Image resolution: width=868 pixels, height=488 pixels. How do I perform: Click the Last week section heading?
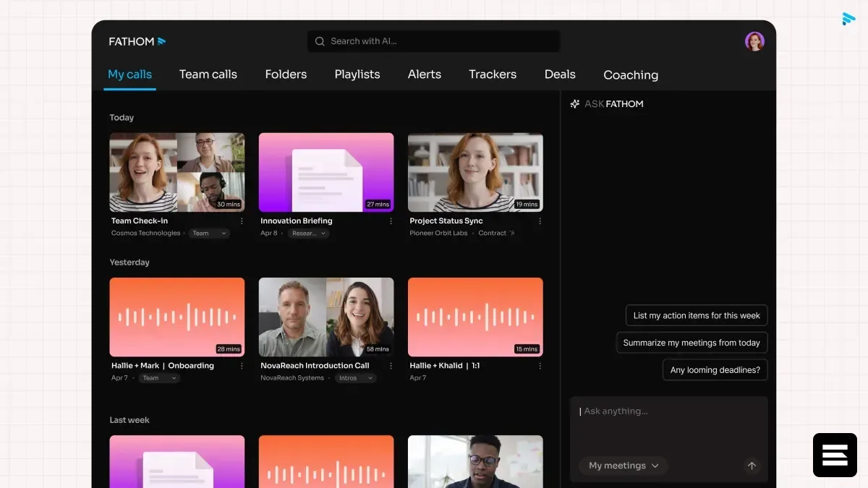[x=129, y=420]
